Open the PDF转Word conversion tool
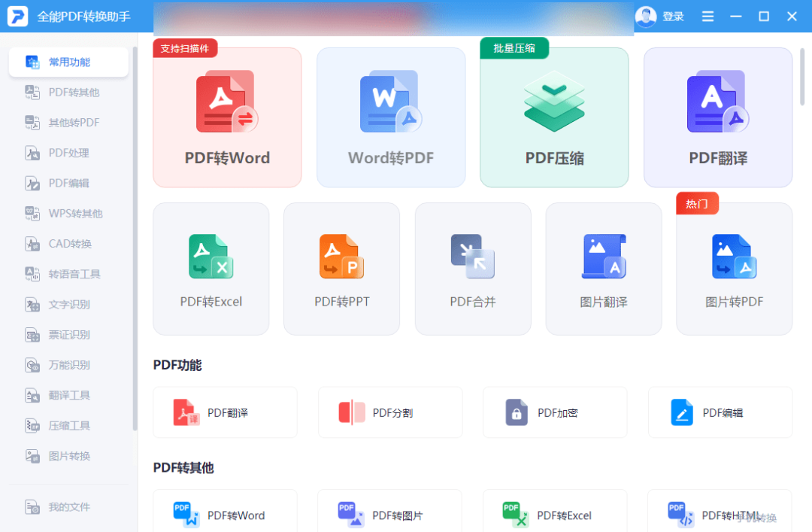This screenshot has width=812, height=532. pos(227,117)
